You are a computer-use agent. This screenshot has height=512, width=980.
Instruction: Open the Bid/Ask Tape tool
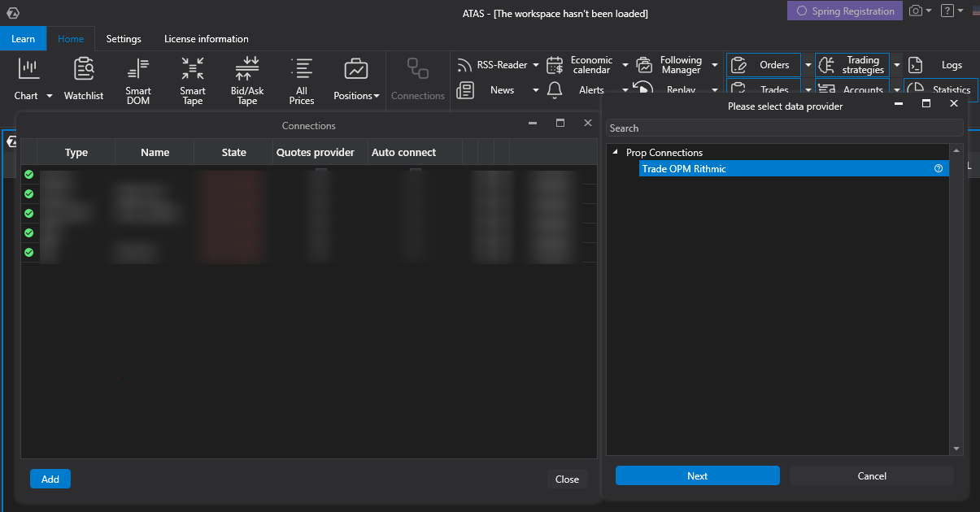(x=246, y=77)
